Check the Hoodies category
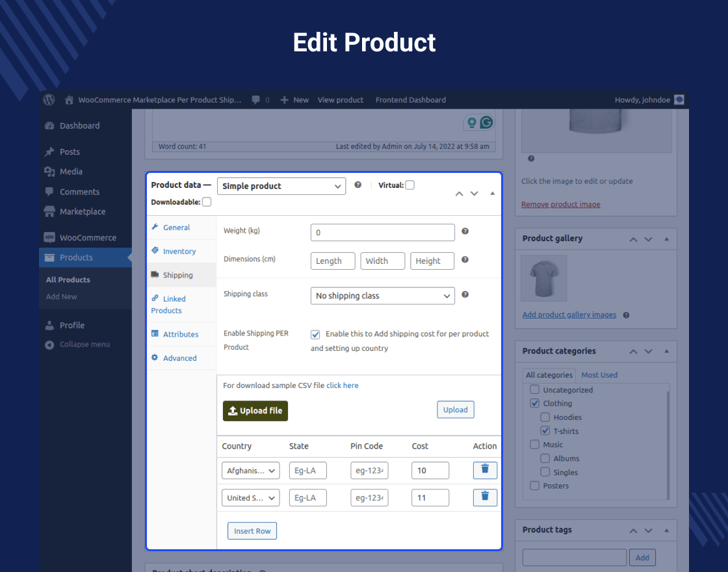 (x=545, y=417)
